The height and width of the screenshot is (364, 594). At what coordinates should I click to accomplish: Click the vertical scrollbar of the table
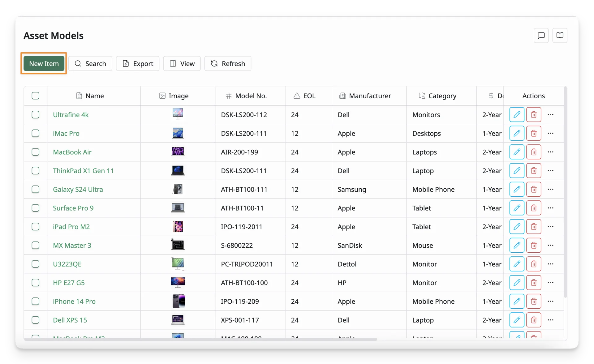(x=566, y=192)
